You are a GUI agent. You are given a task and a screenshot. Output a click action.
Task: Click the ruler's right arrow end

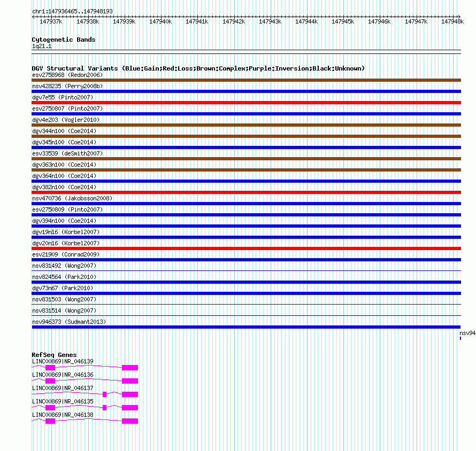459,17
